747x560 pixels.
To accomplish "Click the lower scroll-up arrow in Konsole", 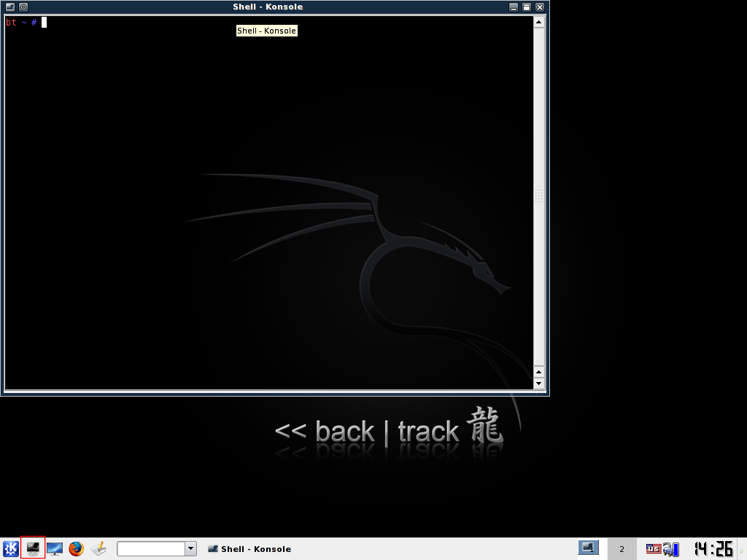I will (x=539, y=372).
